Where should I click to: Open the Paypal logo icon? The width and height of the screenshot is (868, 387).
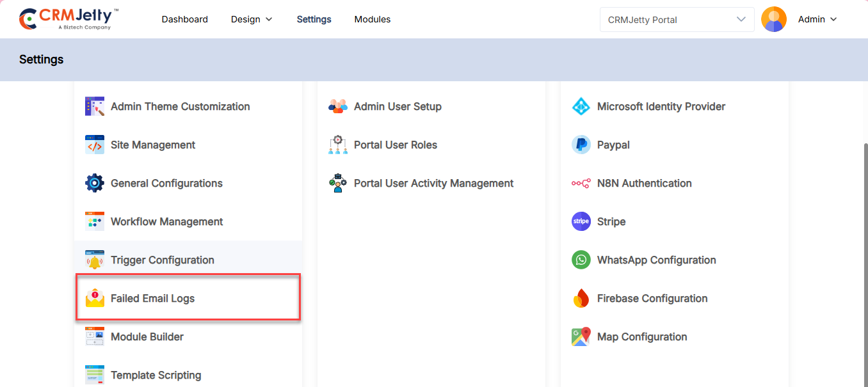point(581,145)
